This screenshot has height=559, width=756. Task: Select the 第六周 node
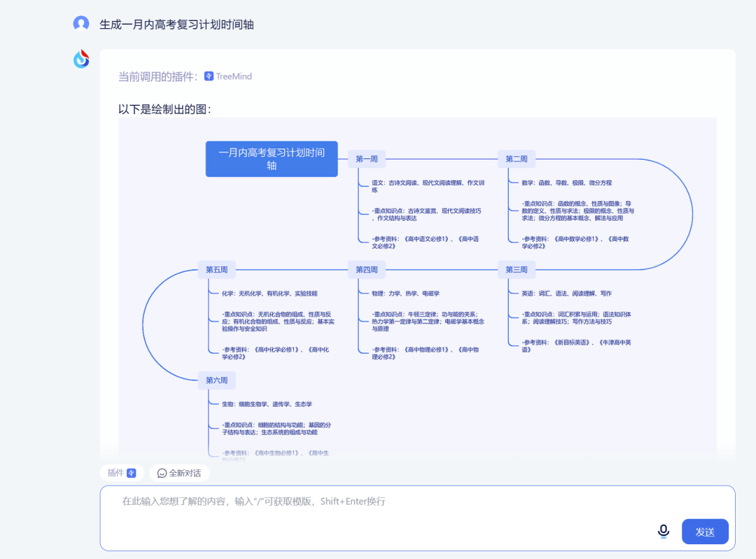(217, 380)
